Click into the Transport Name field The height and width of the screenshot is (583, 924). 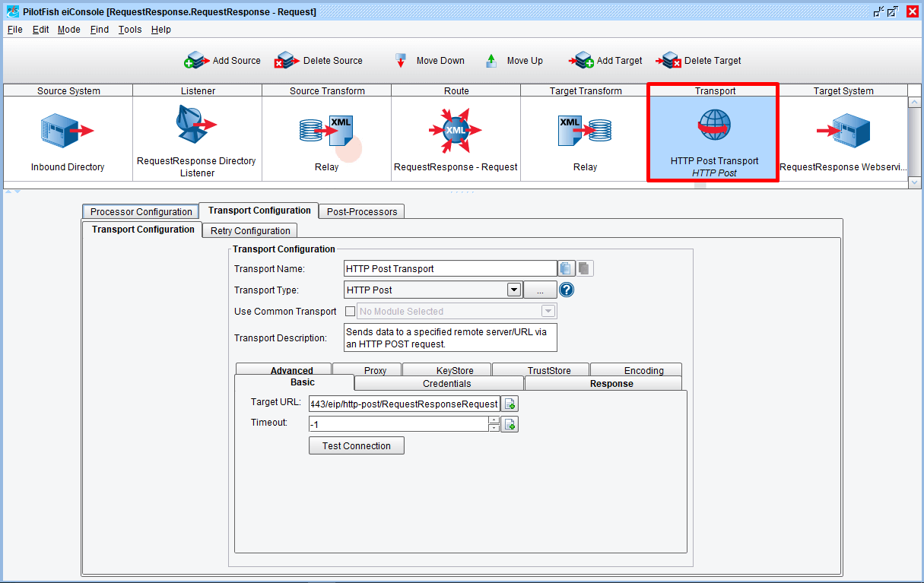click(x=450, y=268)
